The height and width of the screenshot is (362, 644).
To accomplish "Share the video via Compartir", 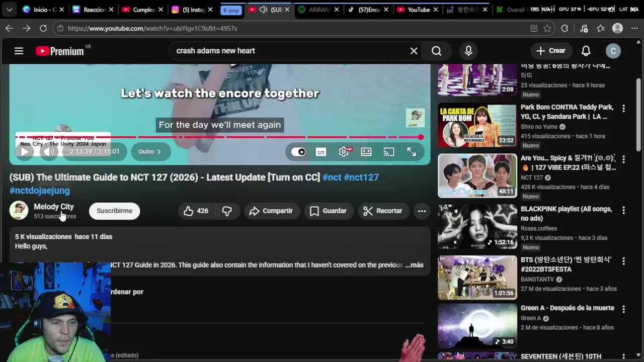I will click(x=271, y=211).
